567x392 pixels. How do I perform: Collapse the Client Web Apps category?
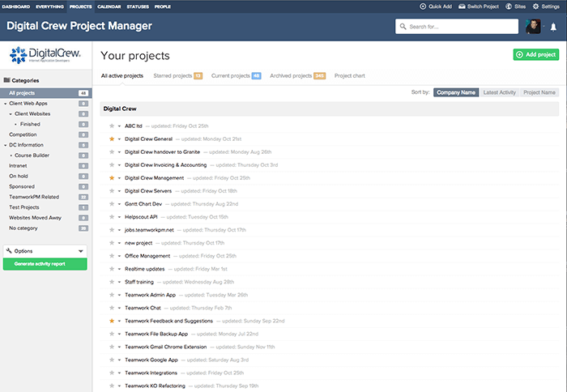(6, 104)
